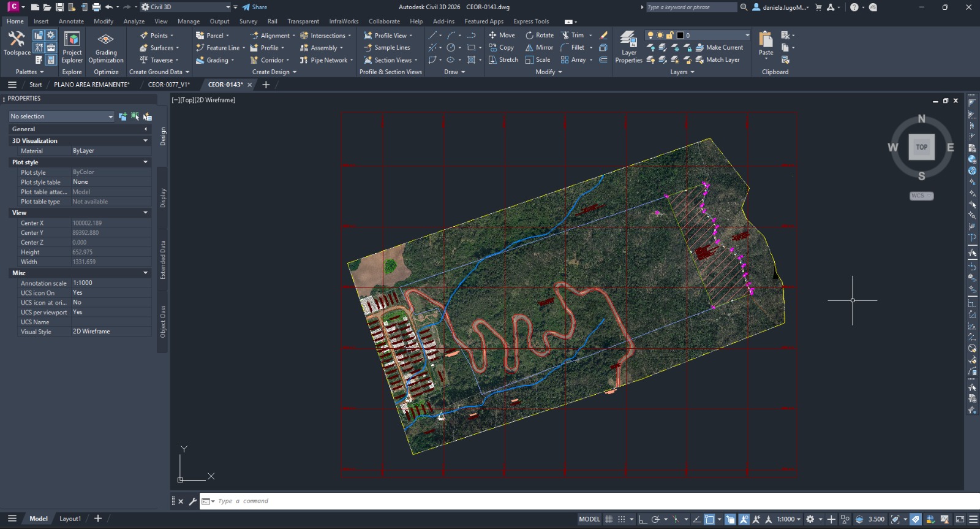Select the Mirror tool
This screenshot has height=529, width=980.
pos(539,48)
